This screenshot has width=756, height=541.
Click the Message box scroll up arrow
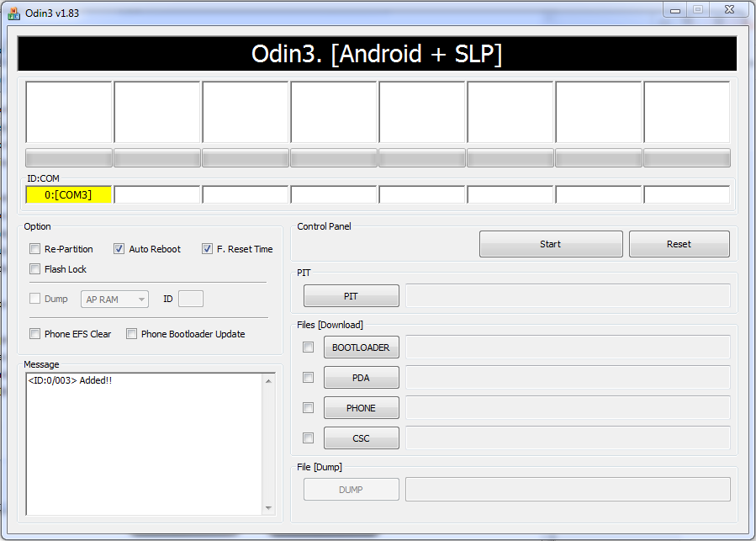(x=268, y=381)
